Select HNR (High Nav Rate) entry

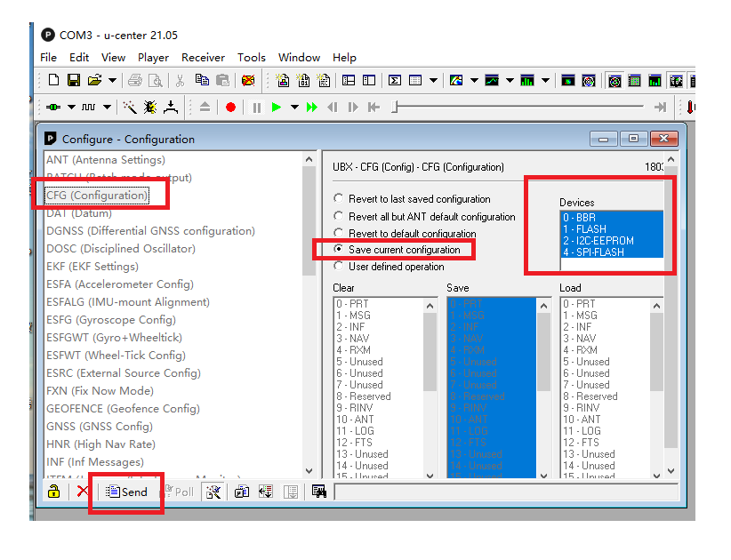pos(100,444)
